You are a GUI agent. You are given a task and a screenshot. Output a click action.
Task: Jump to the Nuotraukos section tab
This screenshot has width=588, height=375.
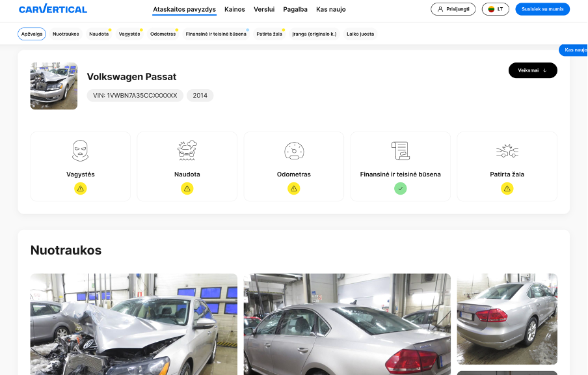click(x=66, y=34)
